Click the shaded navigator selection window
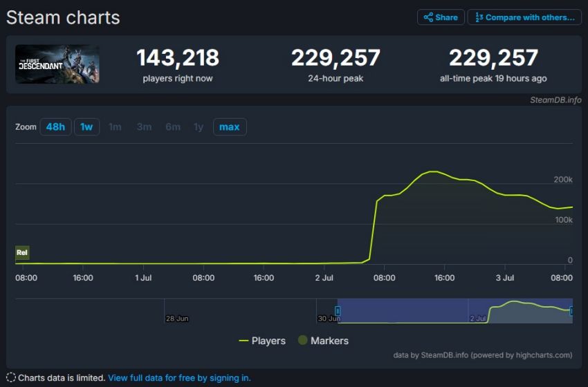The height and width of the screenshot is (387, 588). click(x=455, y=311)
